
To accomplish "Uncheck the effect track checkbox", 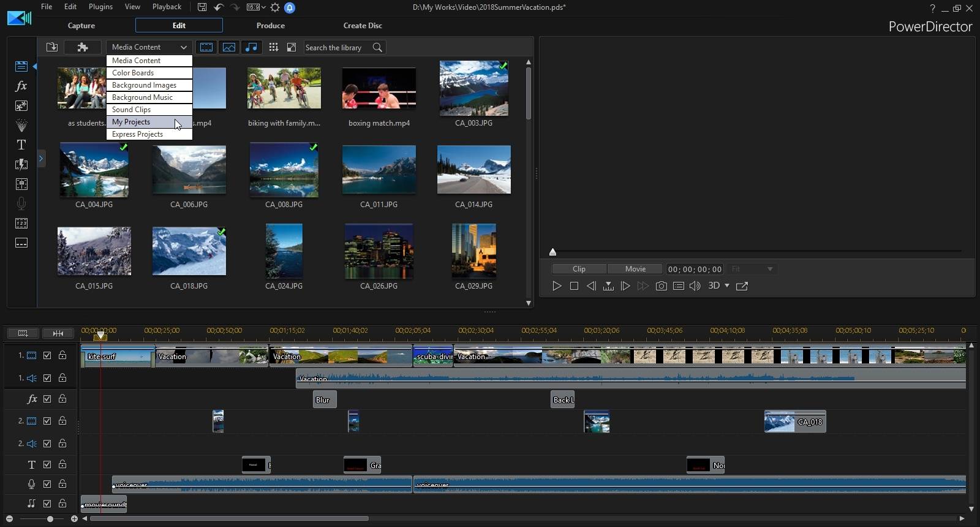I will point(47,399).
